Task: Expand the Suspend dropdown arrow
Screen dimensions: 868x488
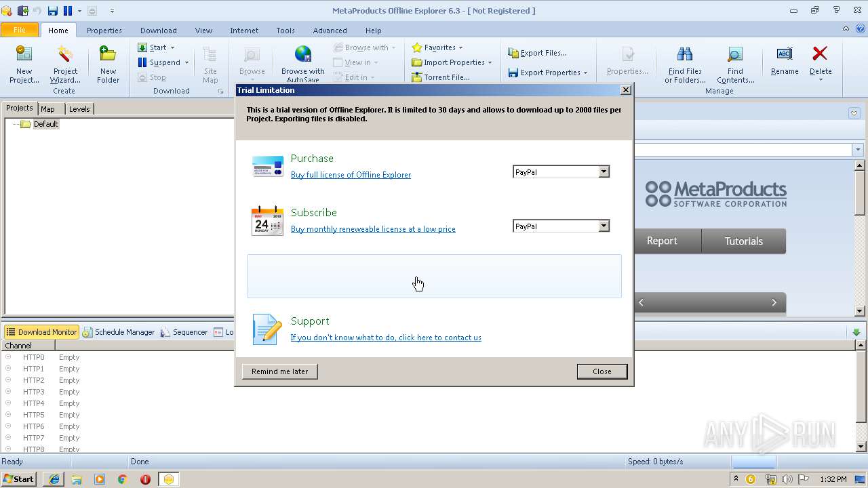Action: pyautogui.click(x=186, y=62)
